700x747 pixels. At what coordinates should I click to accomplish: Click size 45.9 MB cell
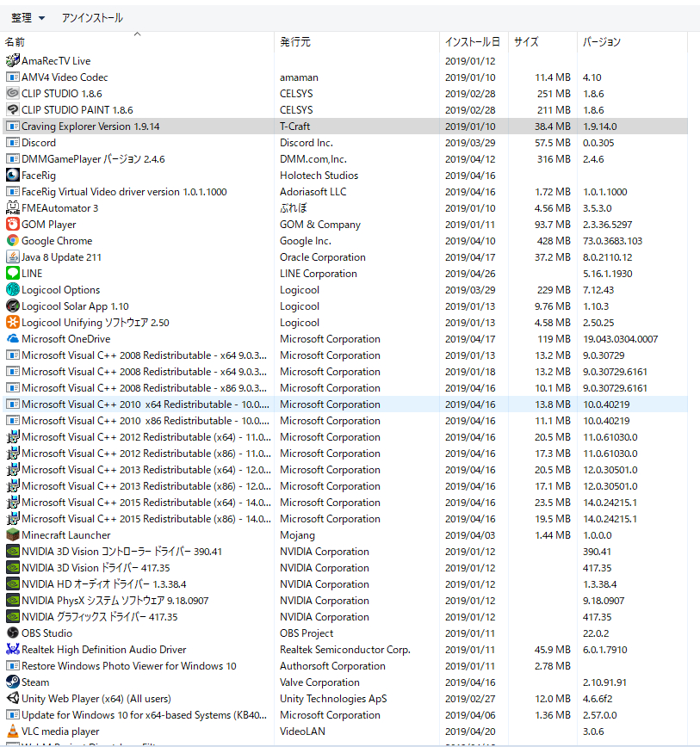(x=552, y=650)
